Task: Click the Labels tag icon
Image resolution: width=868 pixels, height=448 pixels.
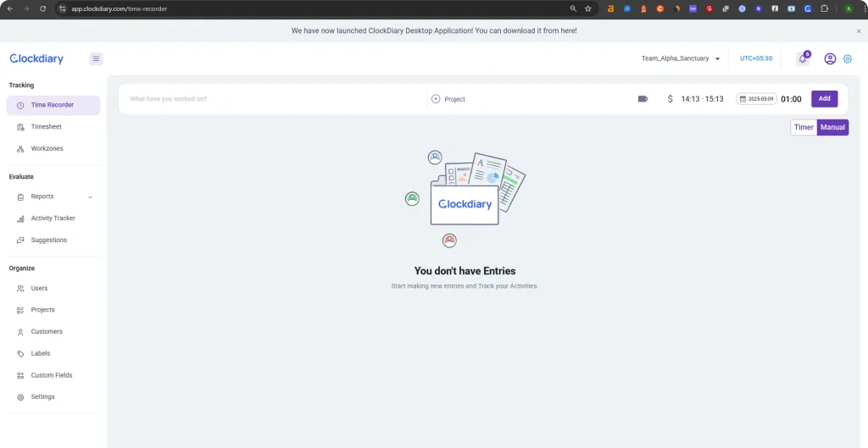Action: 20,353
